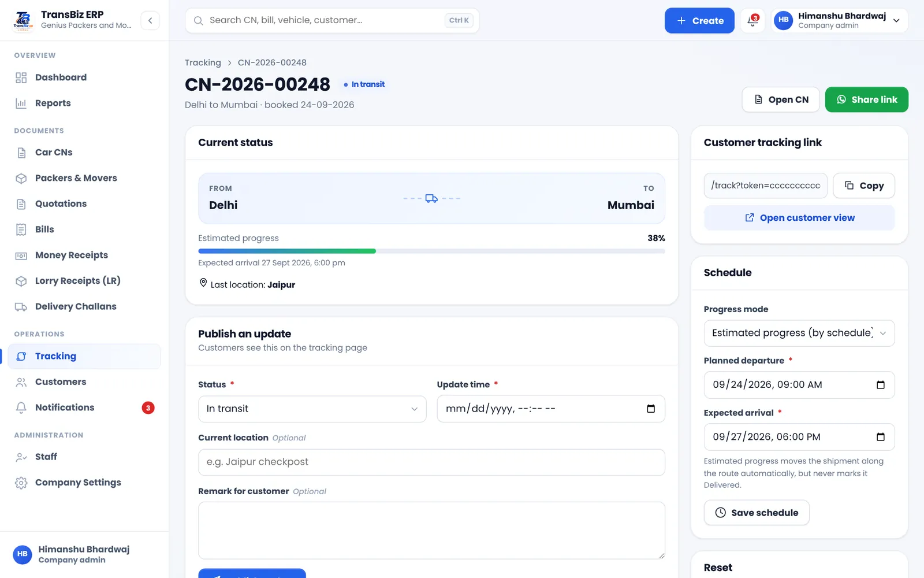Open the calendar picker for Expected arrival
Screen dimensions: 924x578
(881, 437)
